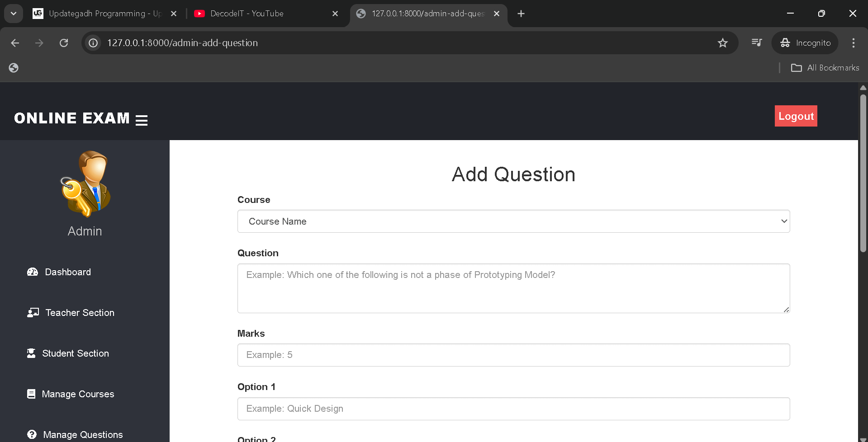Screen dimensions: 868x442
Task: Click the Admin avatar image
Action: click(x=85, y=184)
